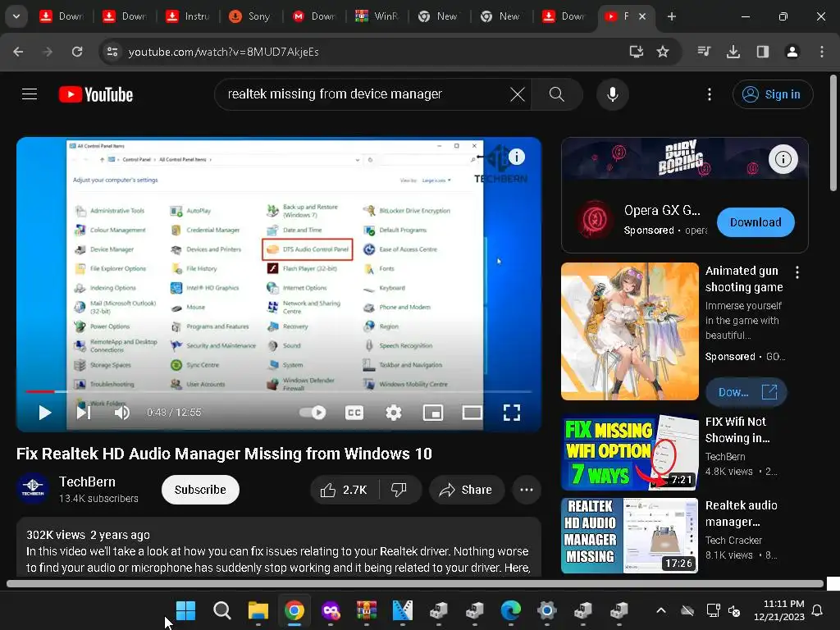840x630 pixels.
Task: Go to the YouTube home logo
Action: pyautogui.click(x=96, y=94)
